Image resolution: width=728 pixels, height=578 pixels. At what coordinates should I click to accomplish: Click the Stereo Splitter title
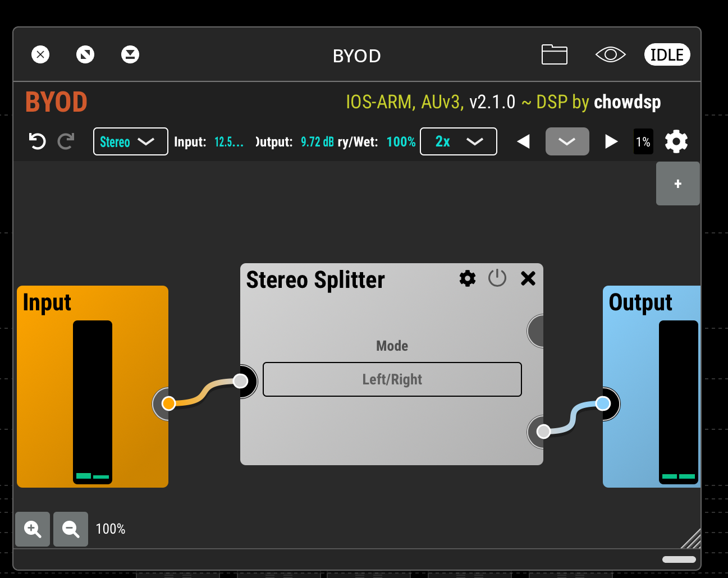point(315,279)
